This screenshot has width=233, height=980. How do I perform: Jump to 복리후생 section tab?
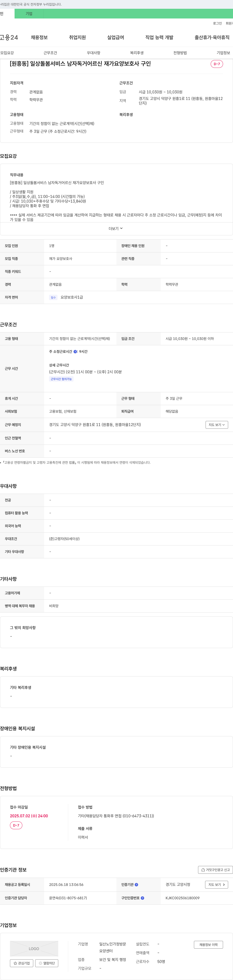click(x=137, y=53)
